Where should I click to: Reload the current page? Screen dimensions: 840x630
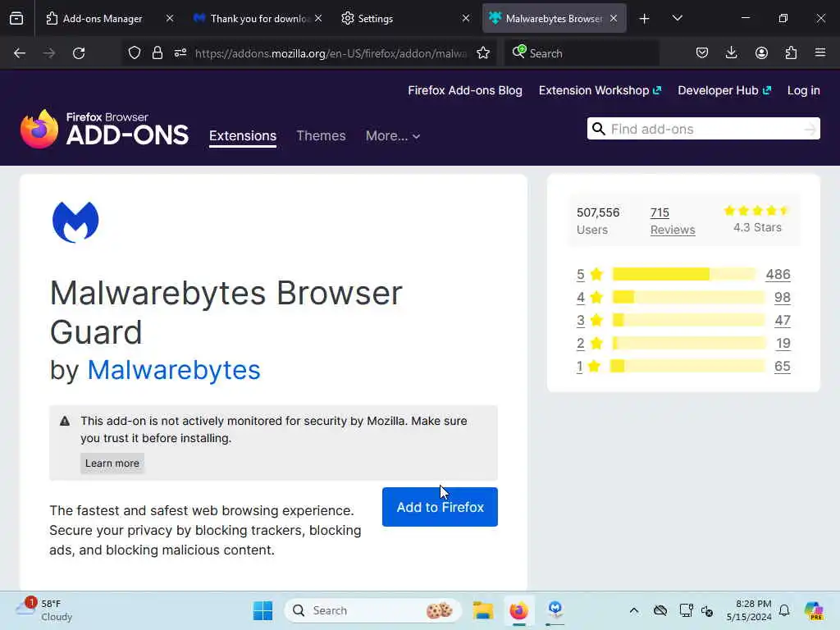(x=79, y=53)
